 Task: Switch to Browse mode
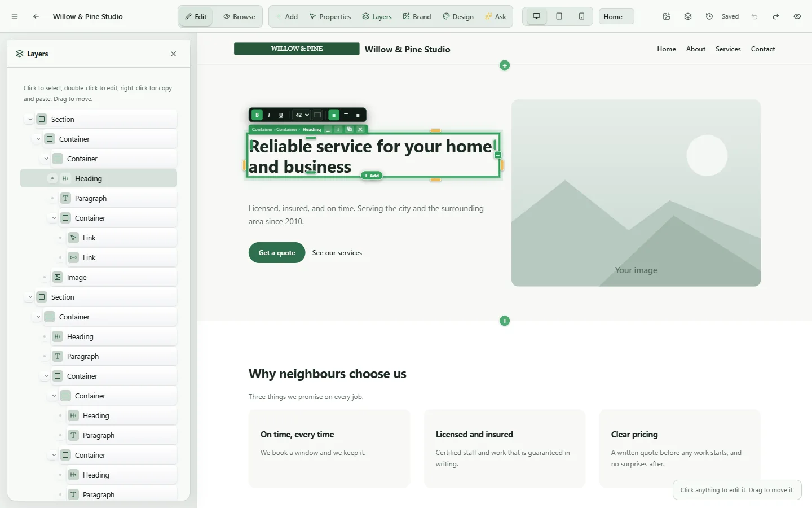click(x=239, y=16)
